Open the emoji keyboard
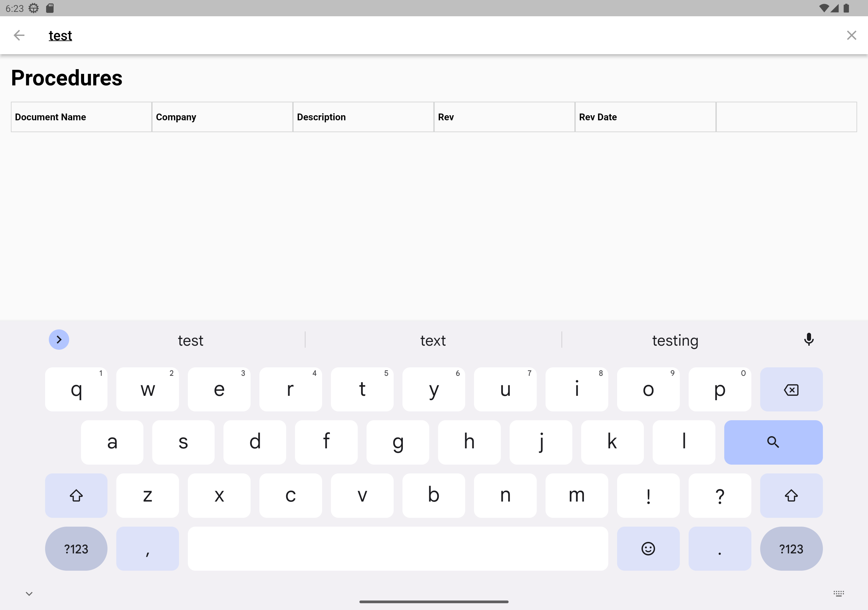Viewport: 868px width, 610px height. [648, 548]
